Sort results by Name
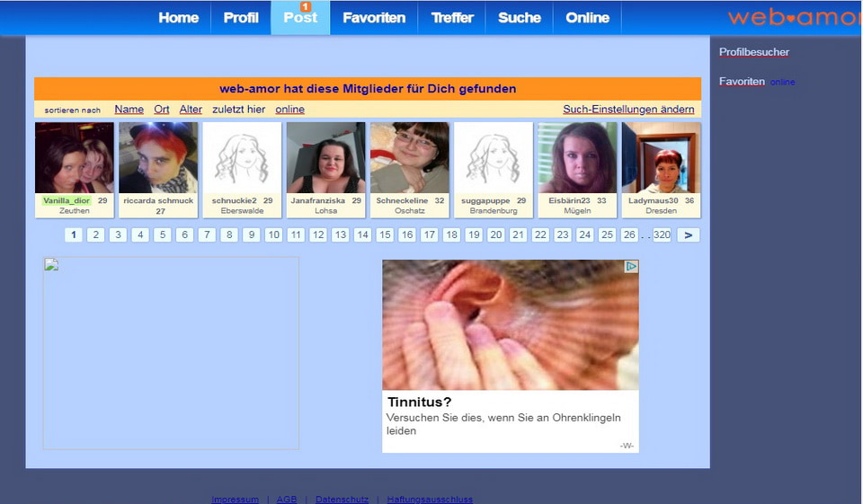Viewport: 863px width, 504px height. pos(129,110)
